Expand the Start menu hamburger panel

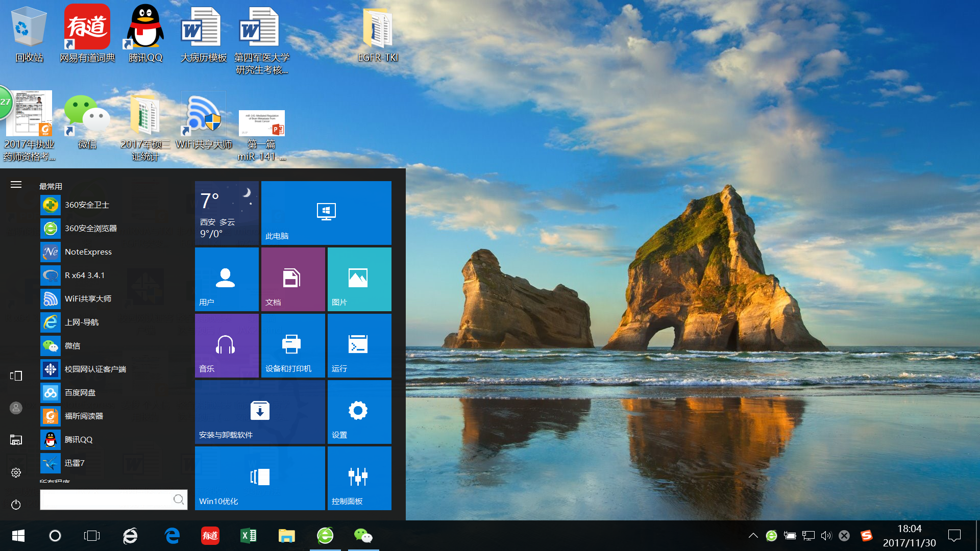click(x=16, y=185)
